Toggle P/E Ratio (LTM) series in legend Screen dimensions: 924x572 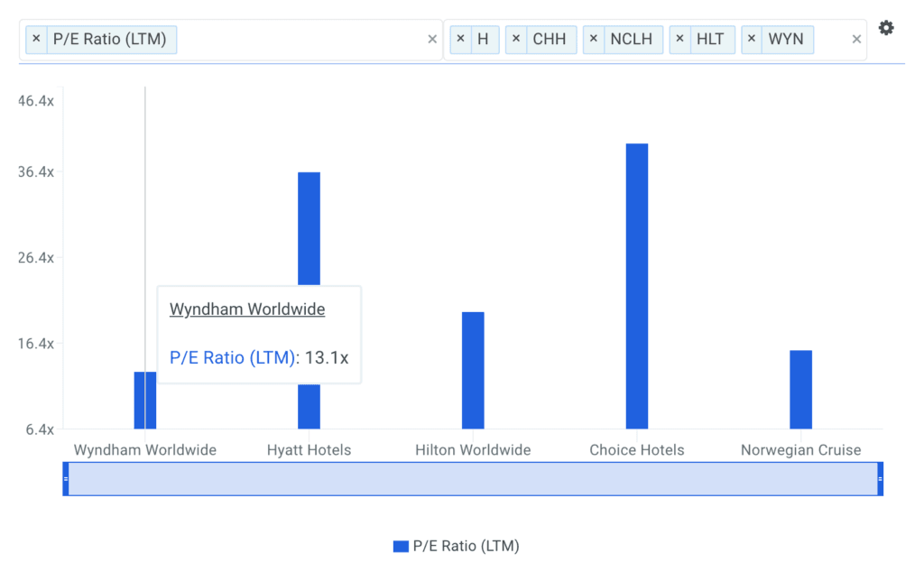click(466, 546)
